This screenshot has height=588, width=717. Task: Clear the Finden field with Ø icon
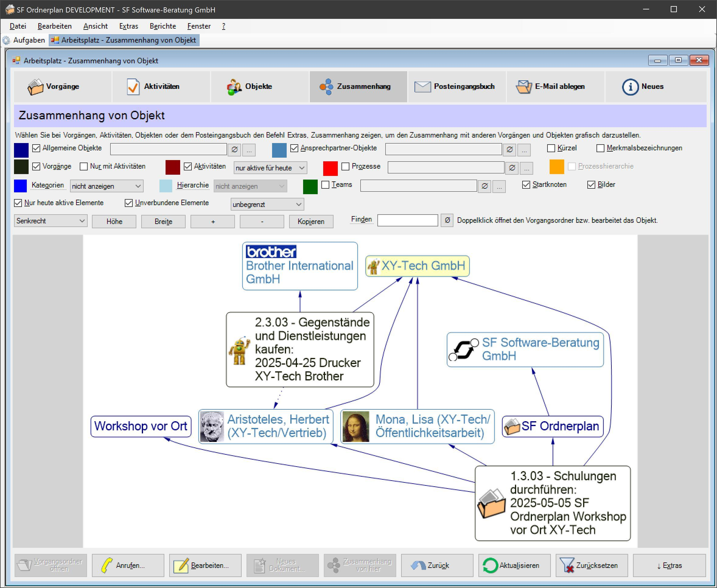click(447, 220)
